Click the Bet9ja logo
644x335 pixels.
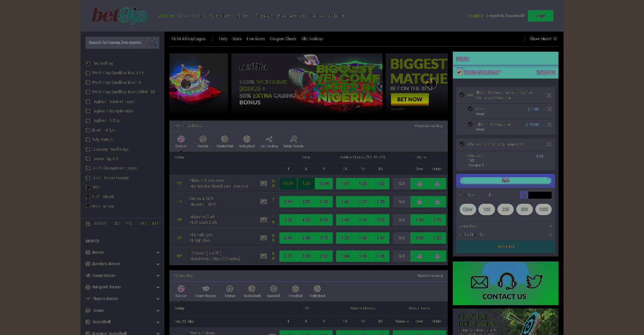tap(119, 15)
